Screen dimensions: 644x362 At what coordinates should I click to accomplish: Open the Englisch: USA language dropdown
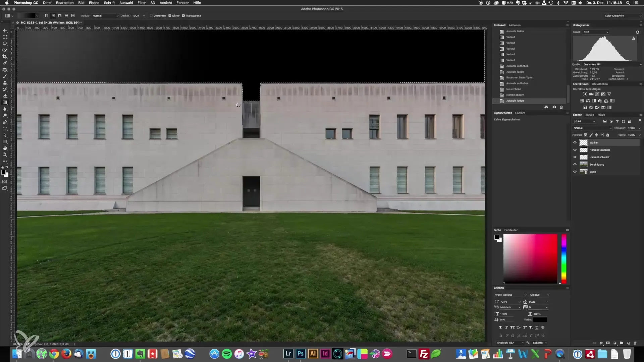(x=510, y=343)
